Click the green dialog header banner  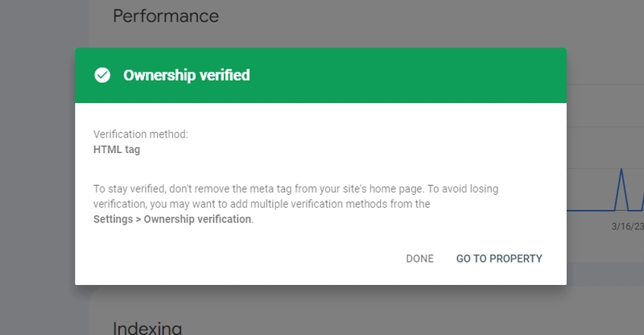coord(320,75)
